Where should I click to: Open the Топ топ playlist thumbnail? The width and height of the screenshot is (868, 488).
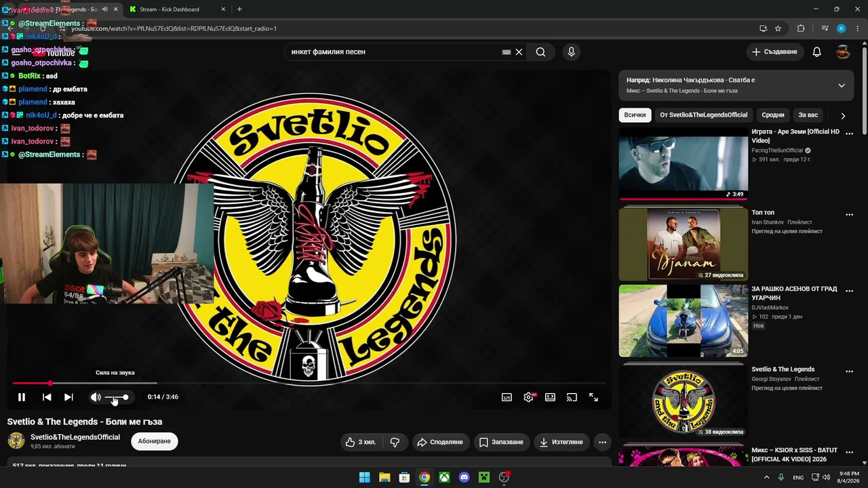point(684,244)
